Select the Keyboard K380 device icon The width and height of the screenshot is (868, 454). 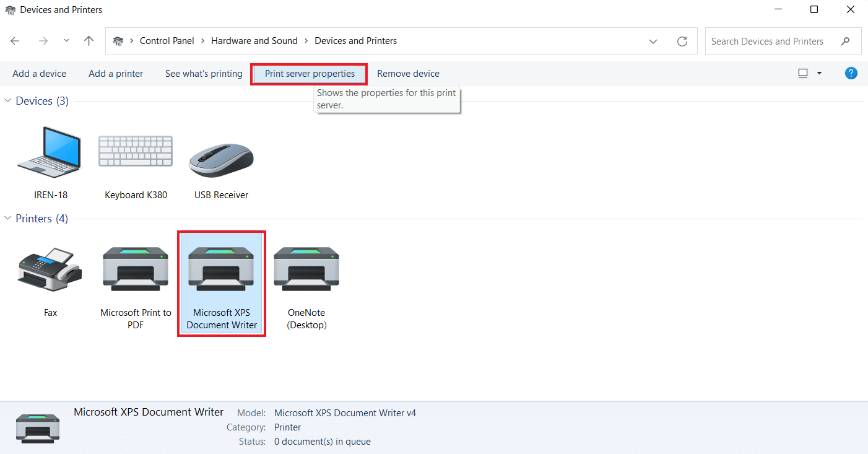pyautogui.click(x=136, y=152)
